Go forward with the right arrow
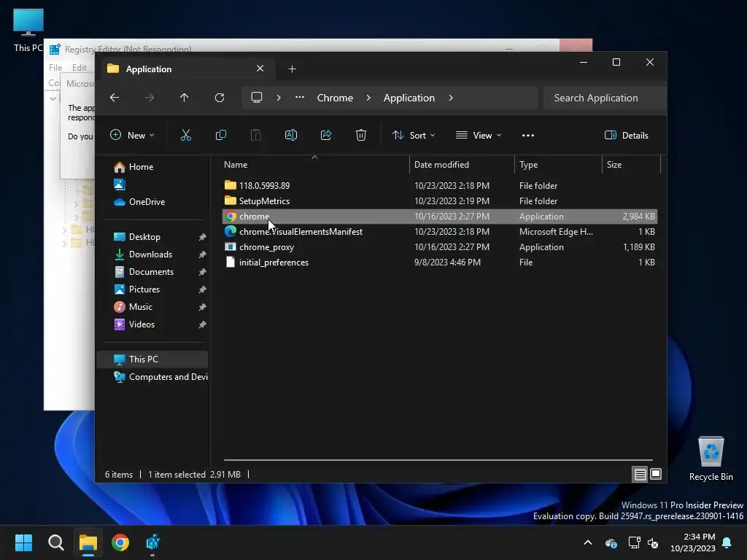The image size is (747, 560). (x=150, y=98)
